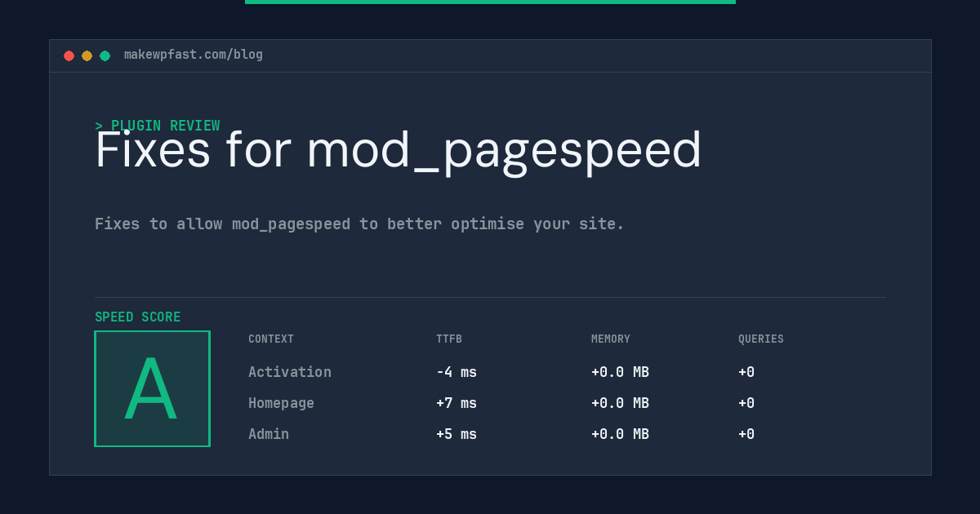This screenshot has width=980, height=514.
Task: Click the grade A score badge
Action: [x=152, y=388]
